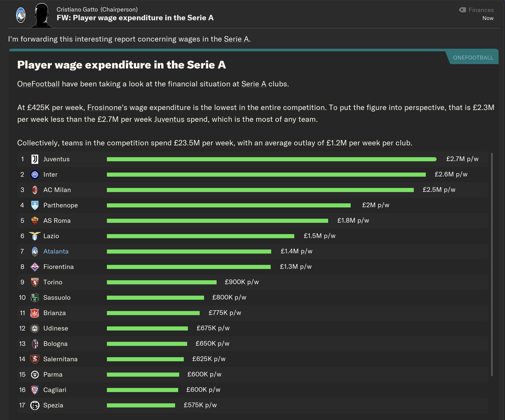Click the Inter club badge icon
Image resolution: width=505 pixels, height=420 pixels.
click(35, 175)
